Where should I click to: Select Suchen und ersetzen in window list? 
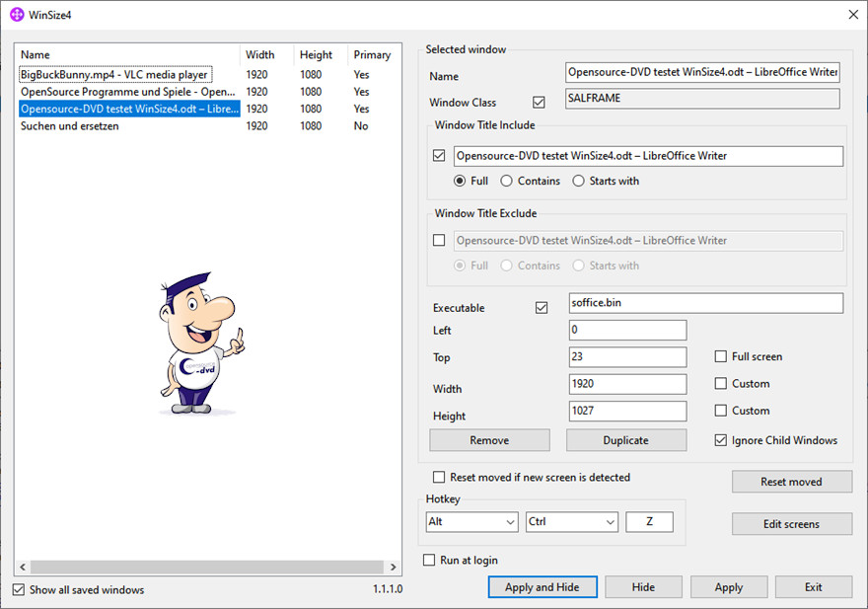70,126
